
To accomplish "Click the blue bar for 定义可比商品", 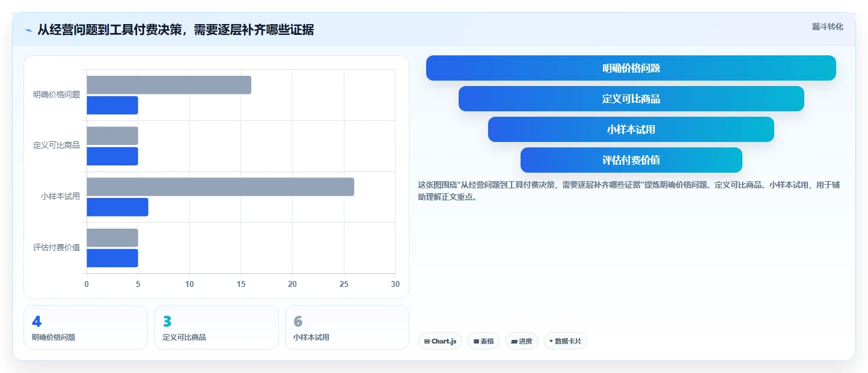I will 112,156.
